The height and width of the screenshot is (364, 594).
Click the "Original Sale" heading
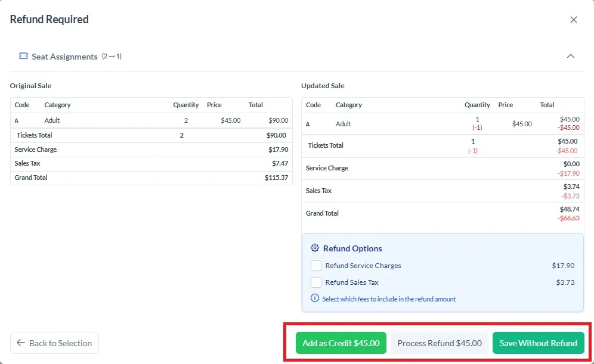click(x=30, y=86)
